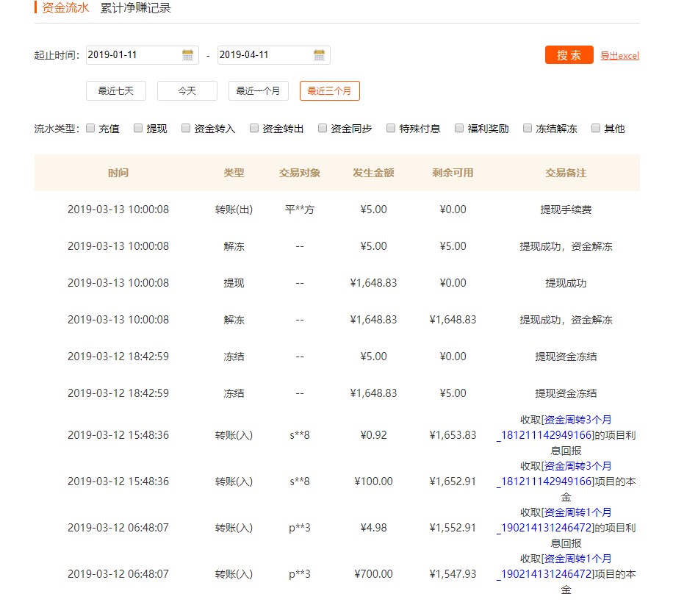This screenshot has width=673, height=616.
Task: Click the 搜索 button
Action: [x=568, y=54]
